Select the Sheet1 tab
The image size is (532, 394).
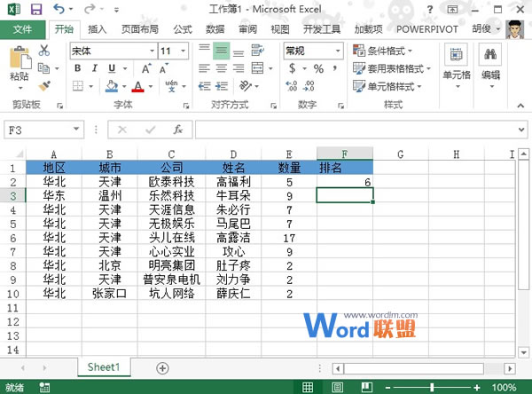104,367
